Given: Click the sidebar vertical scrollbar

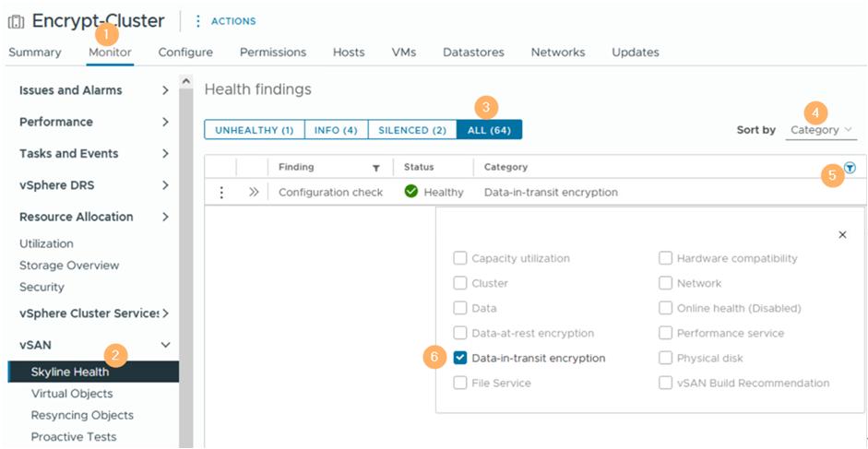Looking at the screenshot, I should coord(186,268).
